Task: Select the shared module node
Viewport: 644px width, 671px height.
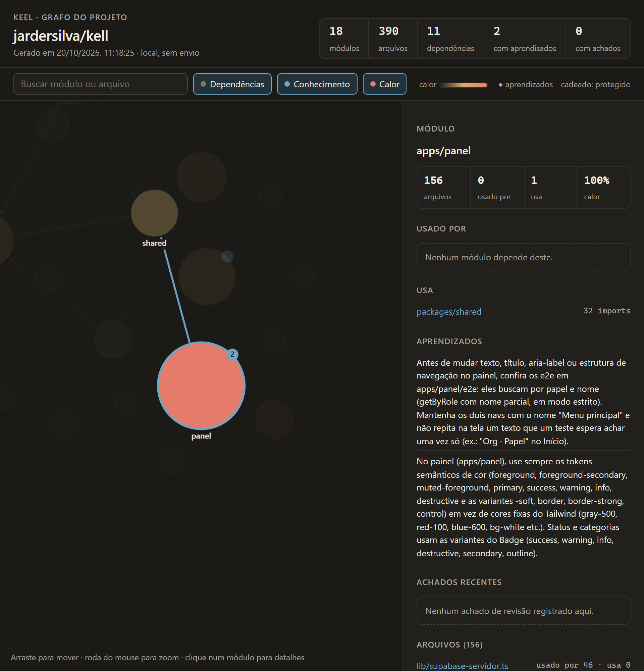Action: coord(154,213)
